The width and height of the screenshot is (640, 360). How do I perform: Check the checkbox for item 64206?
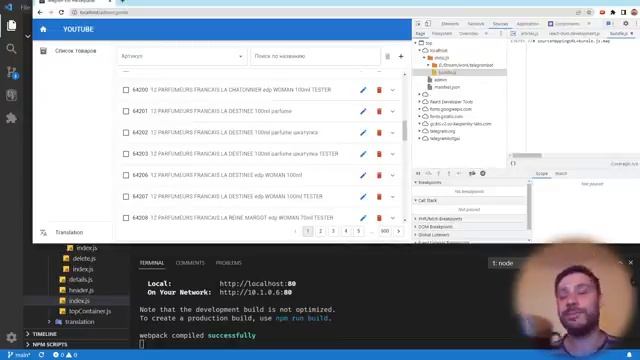pos(126,175)
